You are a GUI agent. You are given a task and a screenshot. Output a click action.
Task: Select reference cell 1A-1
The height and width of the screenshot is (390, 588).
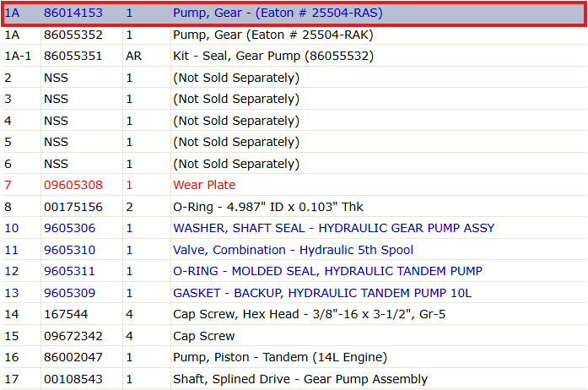[x=18, y=57]
